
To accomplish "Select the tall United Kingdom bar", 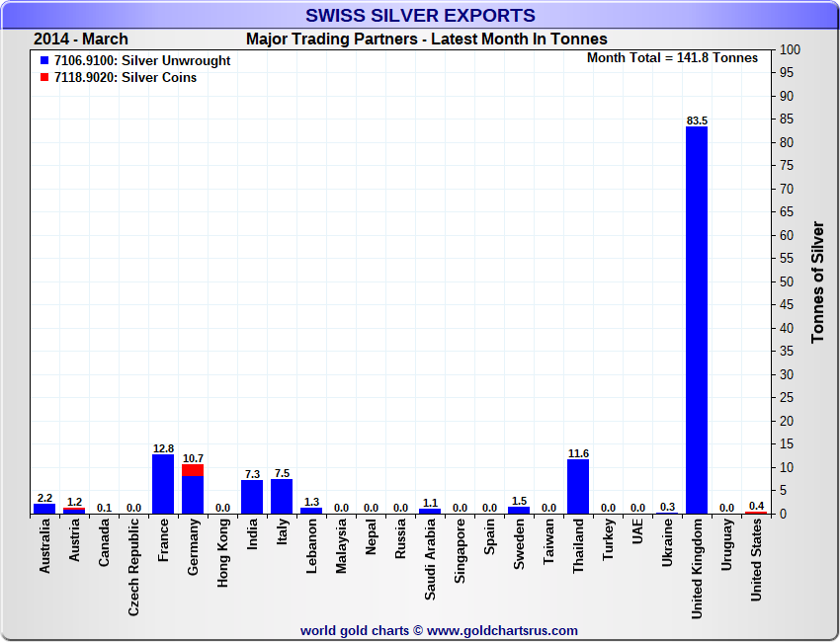I will pos(697,320).
